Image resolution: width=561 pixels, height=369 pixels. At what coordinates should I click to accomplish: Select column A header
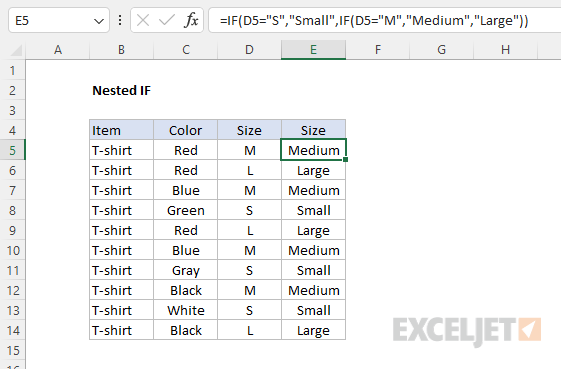coord(58,50)
